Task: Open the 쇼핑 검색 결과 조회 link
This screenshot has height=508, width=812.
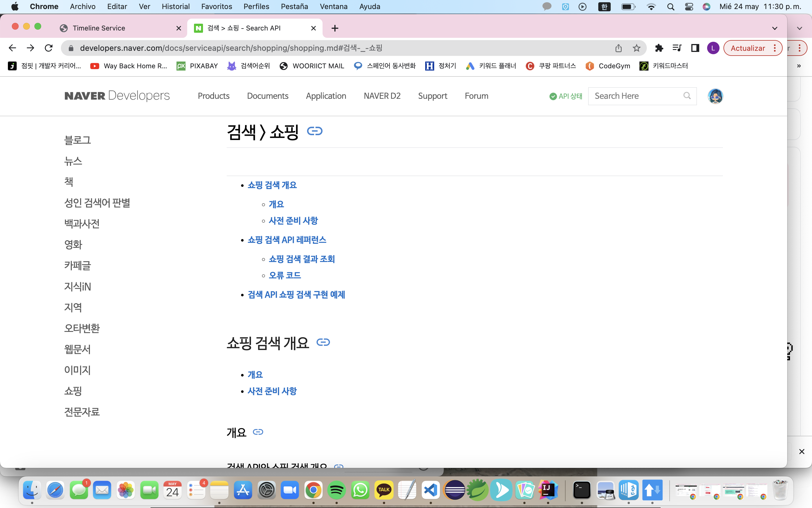Action: (x=302, y=259)
